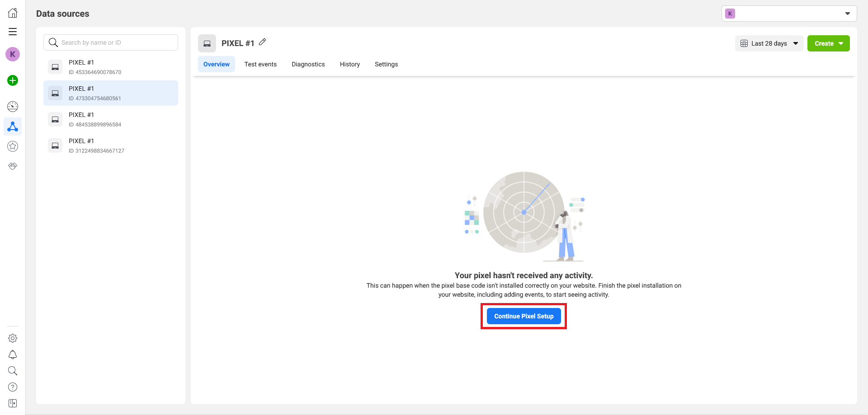The image size is (868, 415).
Task: Click the help question mark icon
Action: 13,387
